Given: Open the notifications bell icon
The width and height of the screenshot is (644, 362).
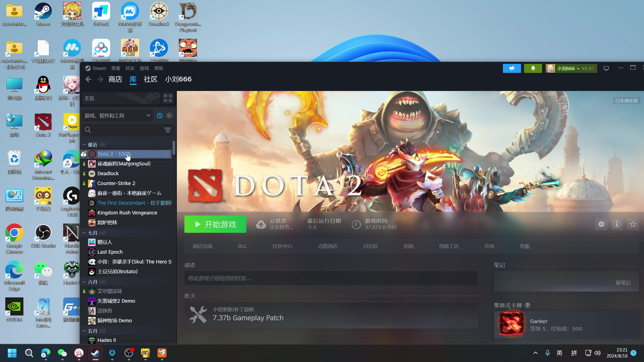Looking at the screenshot, I should pyautogui.click(x=533, y=68).
